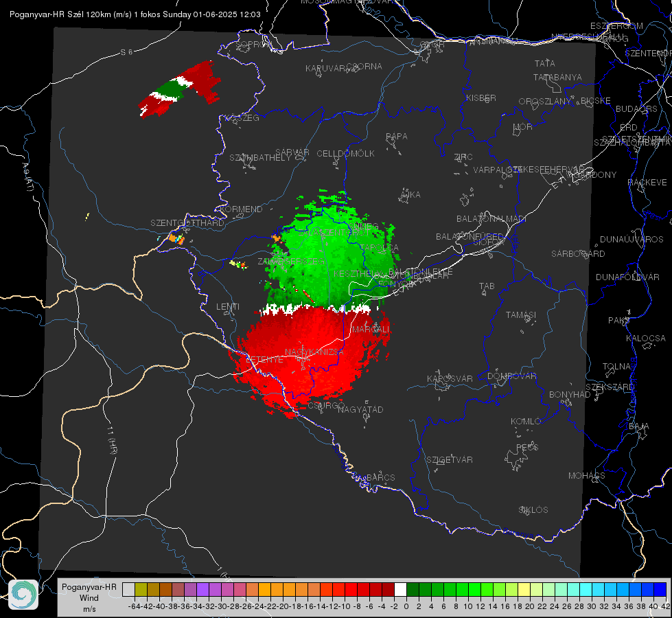Viewport: 672px width, 618px height.
Task: Click the PÁPA town label
Action: pos(397,136)
